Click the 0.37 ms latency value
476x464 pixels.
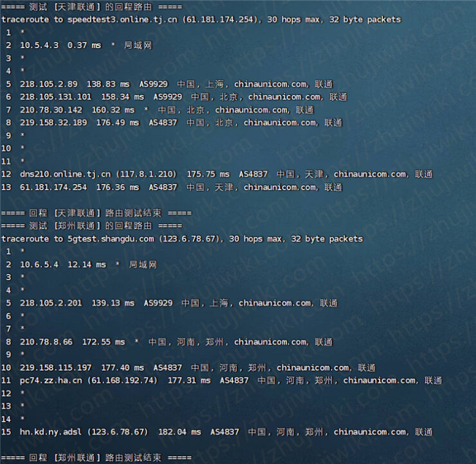tap(84, 46)
